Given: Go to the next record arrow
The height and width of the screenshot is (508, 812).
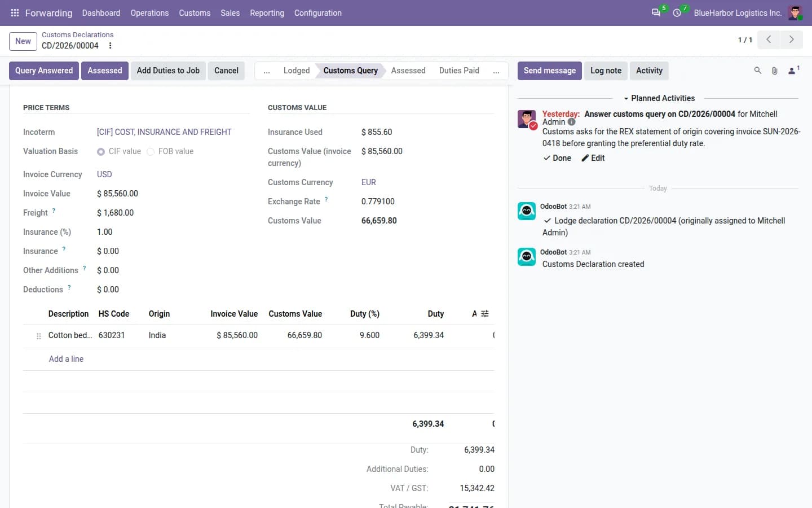Looking at the screenshot, I should pyautogui.click(x=791, y=40).
